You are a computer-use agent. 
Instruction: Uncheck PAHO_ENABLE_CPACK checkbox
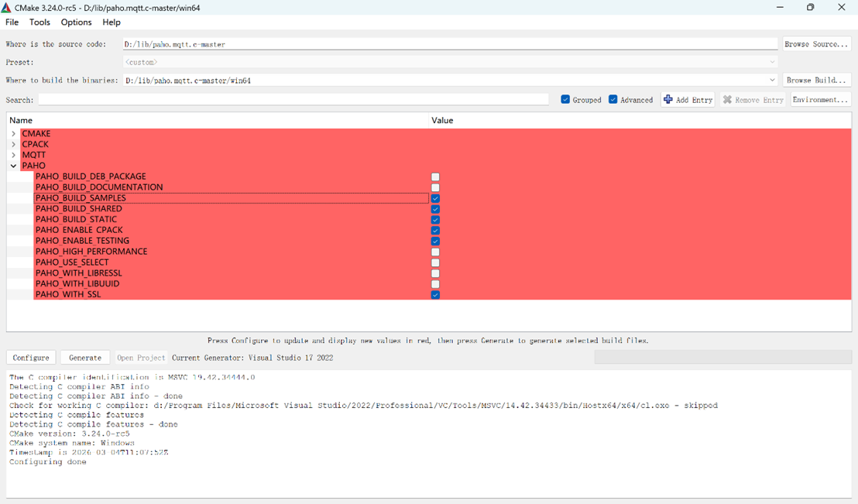coord(435,231)
